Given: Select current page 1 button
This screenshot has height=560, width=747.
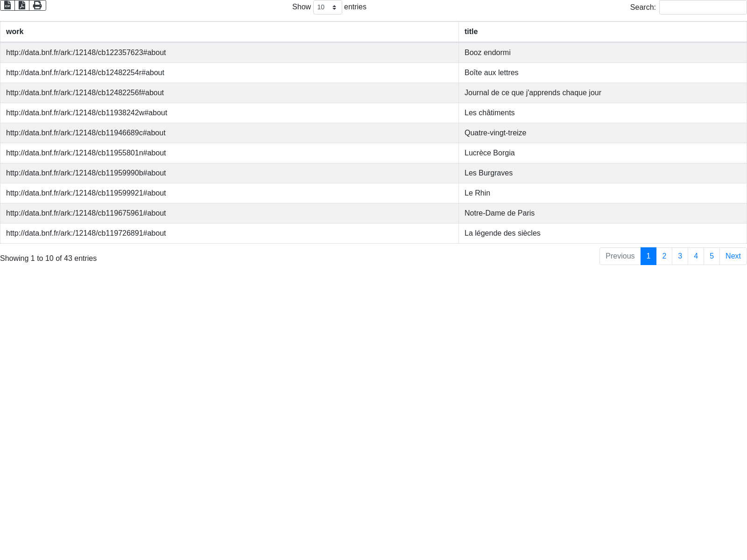Looking at the screenshot, I should pos(648,256).
